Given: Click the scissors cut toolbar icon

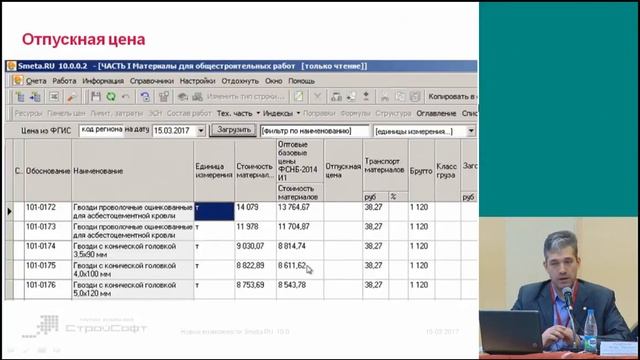Looking at the screenshot, I should (384, 97).
